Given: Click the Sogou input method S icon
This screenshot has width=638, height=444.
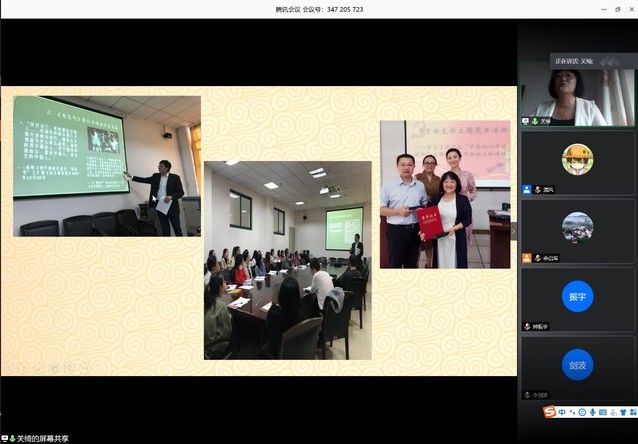Looking at the screenshot, I should pyautogui.click(x=549, y=412).
